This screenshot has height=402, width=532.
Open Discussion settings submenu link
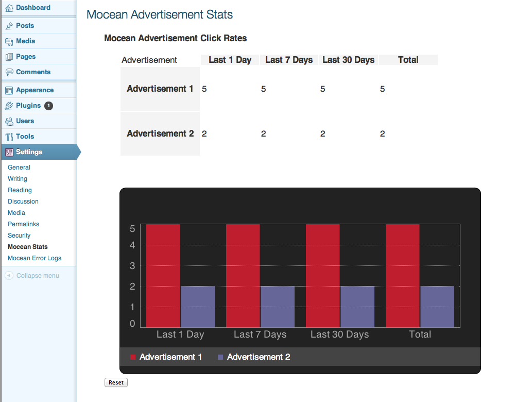23,202
